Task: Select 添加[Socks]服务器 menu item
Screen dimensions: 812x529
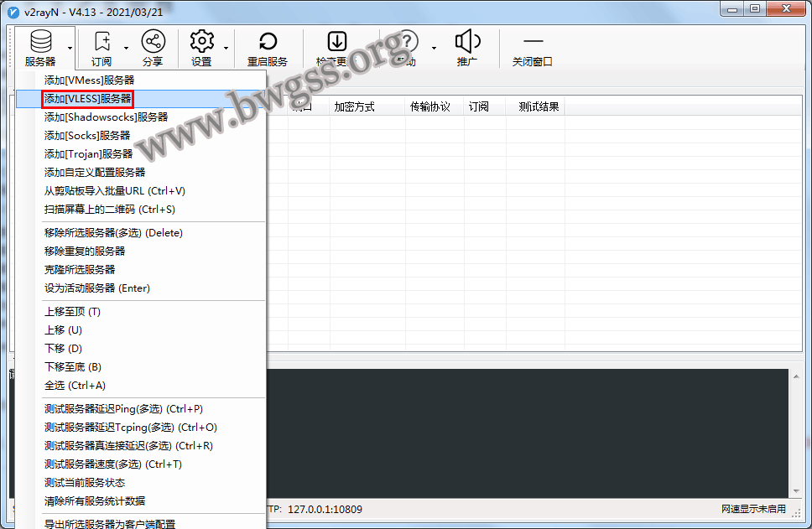Action: point(141,136)
